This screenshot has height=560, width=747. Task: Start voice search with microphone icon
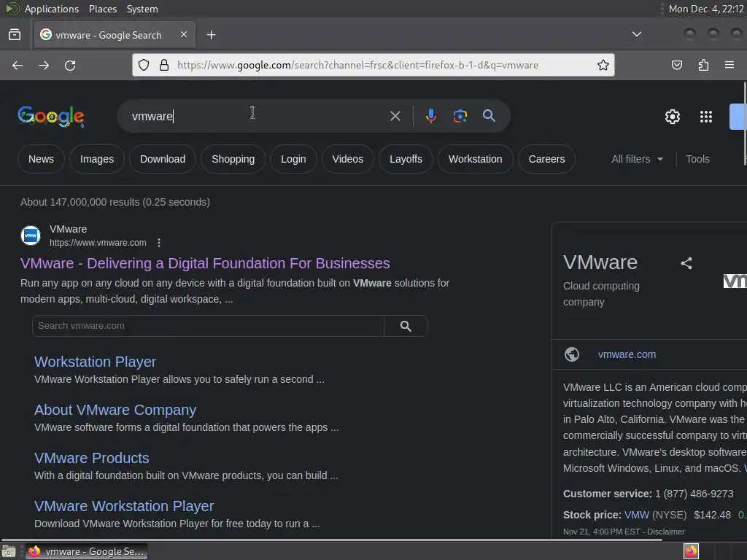pos(430,116)
